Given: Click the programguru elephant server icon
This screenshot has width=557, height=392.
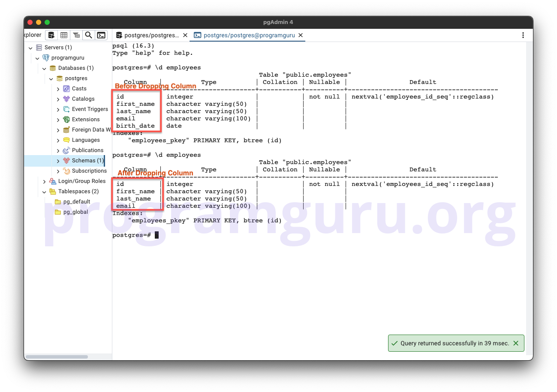Looking at the screenshot, I should (x=46, y=58).
